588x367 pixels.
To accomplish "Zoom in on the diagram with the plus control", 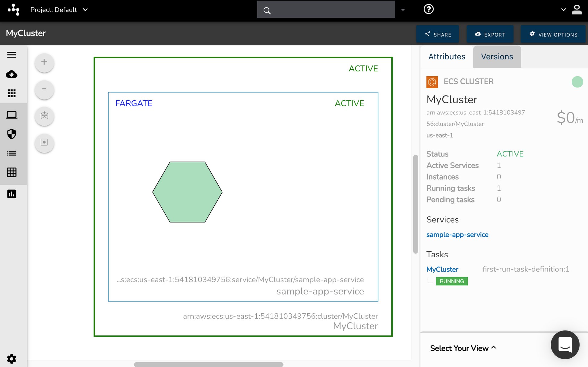I will [44, 63].
